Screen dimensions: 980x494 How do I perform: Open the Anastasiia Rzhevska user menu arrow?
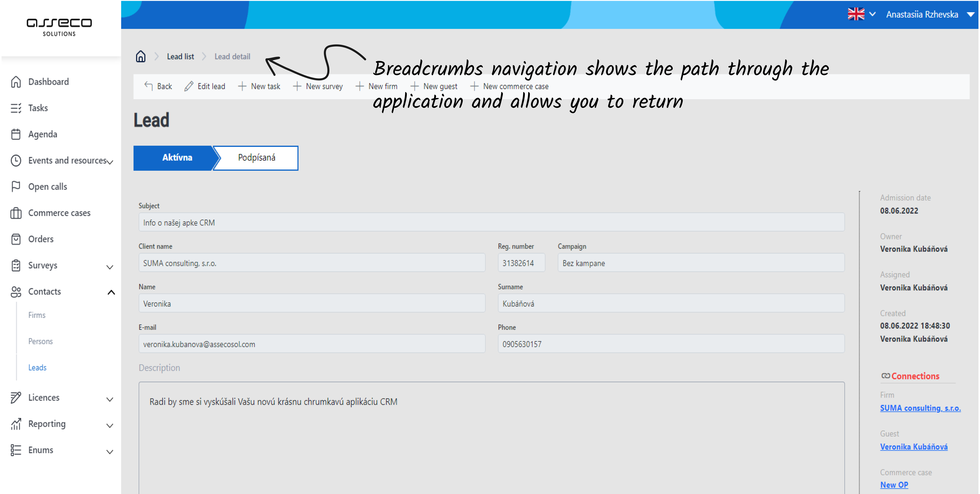[971, 14]
